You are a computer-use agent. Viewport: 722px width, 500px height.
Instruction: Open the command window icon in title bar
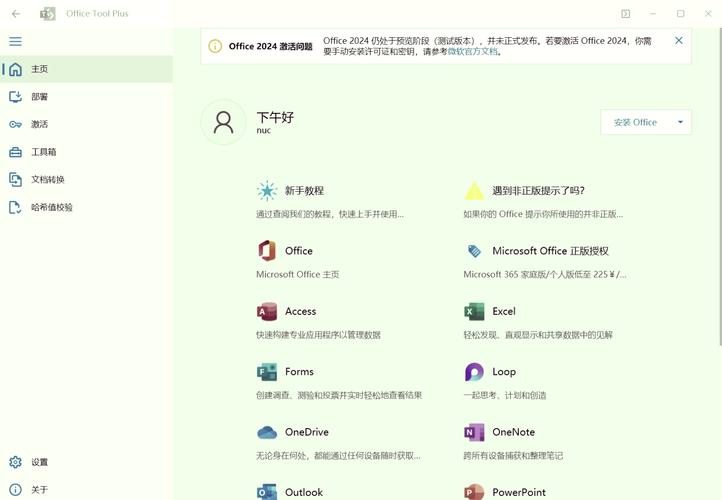coord(625,14)
